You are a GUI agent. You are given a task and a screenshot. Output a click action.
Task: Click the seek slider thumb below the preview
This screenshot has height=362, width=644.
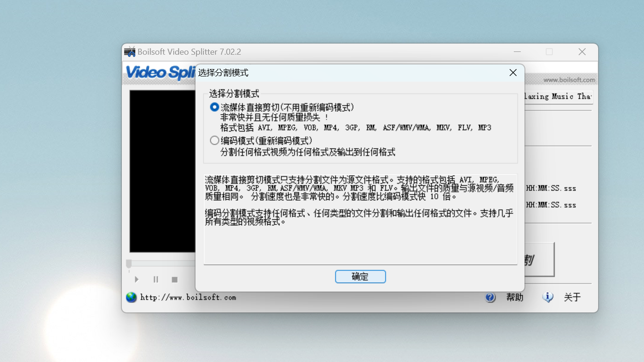129,263
